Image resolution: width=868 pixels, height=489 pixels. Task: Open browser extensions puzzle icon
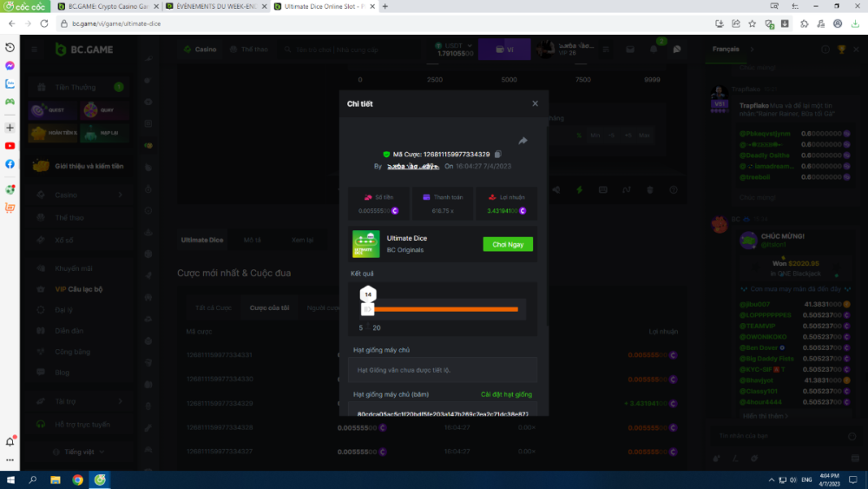pyautogui.click(x=805, y=23)
